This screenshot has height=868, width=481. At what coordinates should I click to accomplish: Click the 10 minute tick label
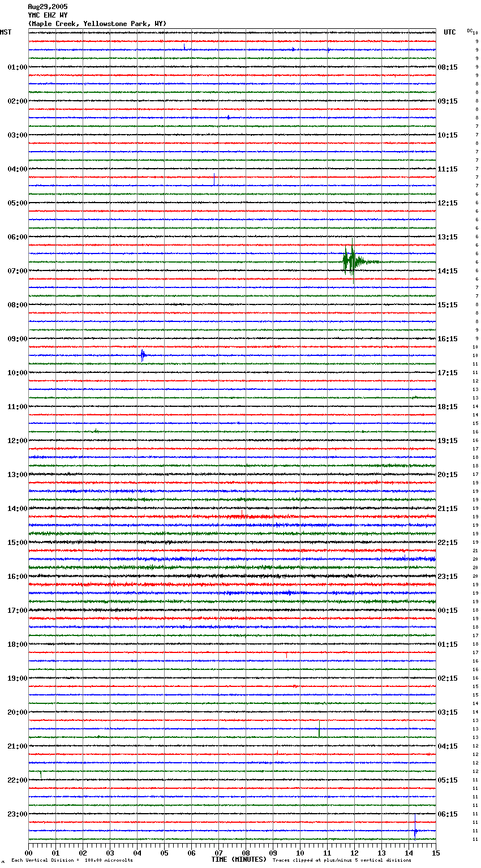[x=300, y=853]
